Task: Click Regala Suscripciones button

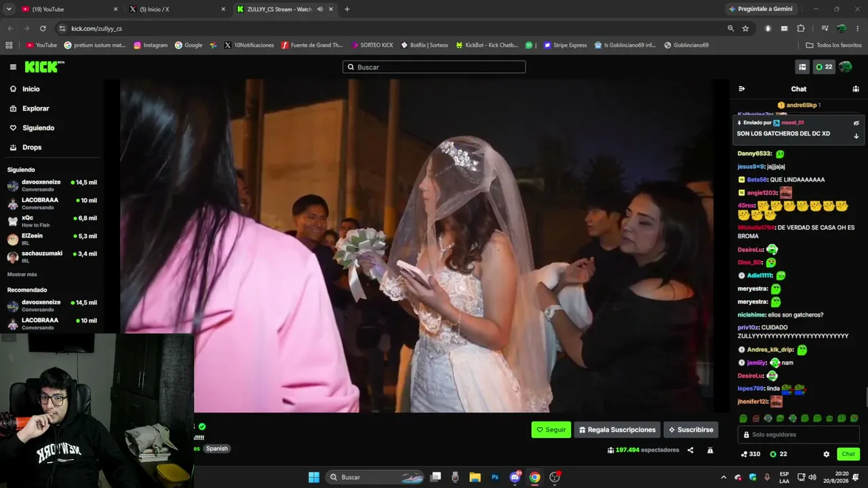Action: coord(617,430)
